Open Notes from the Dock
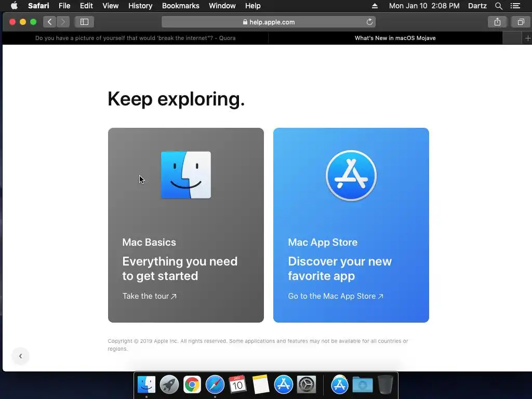 [x=261, y=385]
